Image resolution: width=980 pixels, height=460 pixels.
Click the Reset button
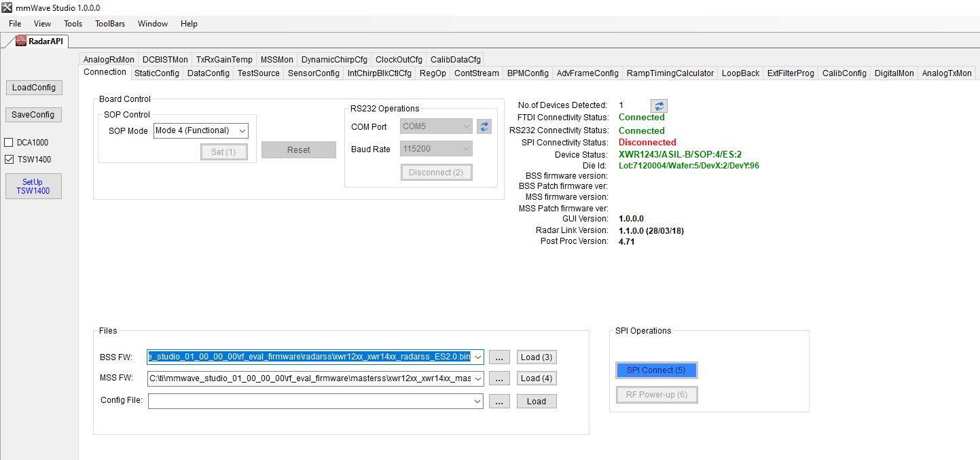299,149
